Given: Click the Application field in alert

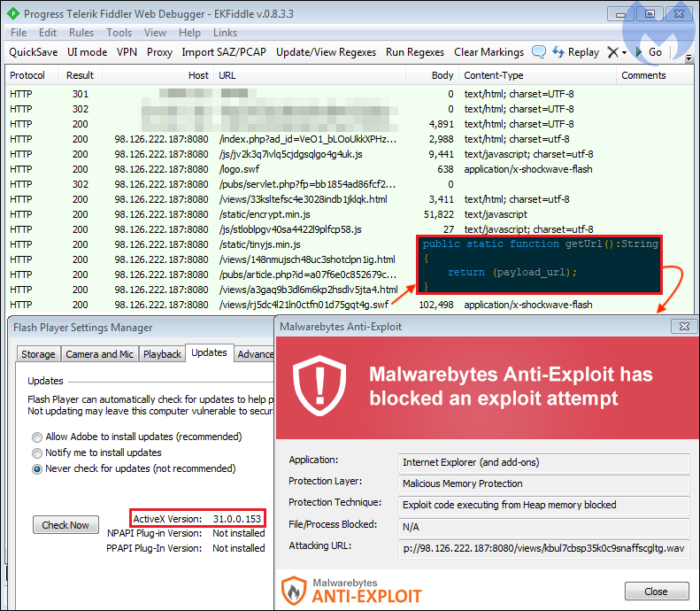Looking at the screenshot, I should [543, 463].
